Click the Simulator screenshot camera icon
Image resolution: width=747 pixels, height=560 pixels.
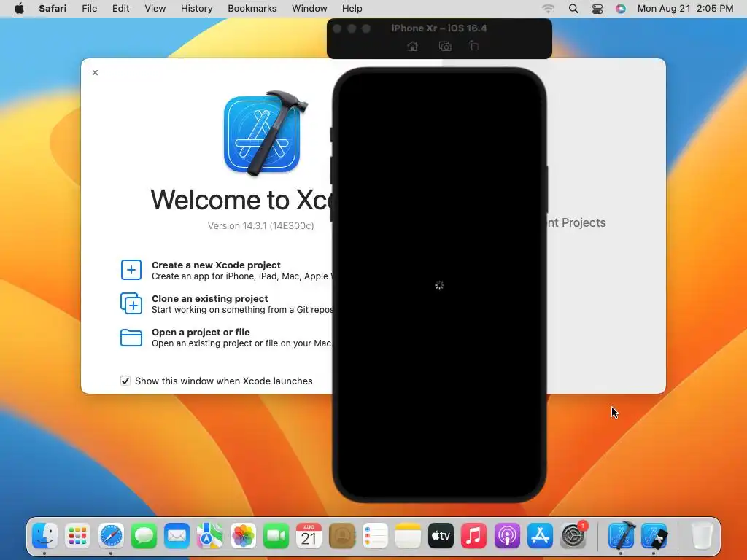point(445,46)
